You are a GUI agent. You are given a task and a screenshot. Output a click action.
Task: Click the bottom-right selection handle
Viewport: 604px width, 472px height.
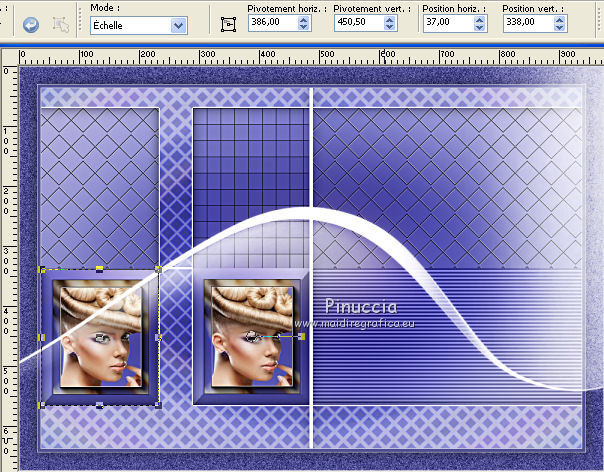coord(158,405)
